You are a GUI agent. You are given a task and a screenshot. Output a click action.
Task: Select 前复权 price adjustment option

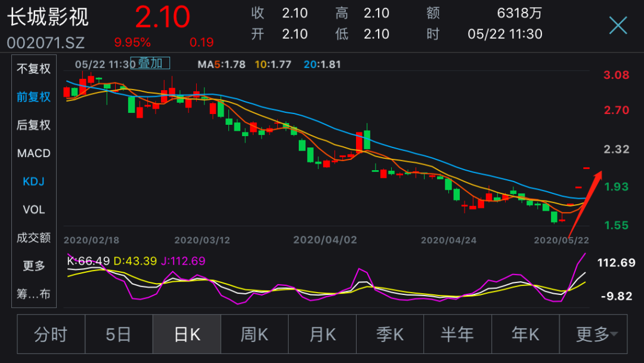click(33, 97)
